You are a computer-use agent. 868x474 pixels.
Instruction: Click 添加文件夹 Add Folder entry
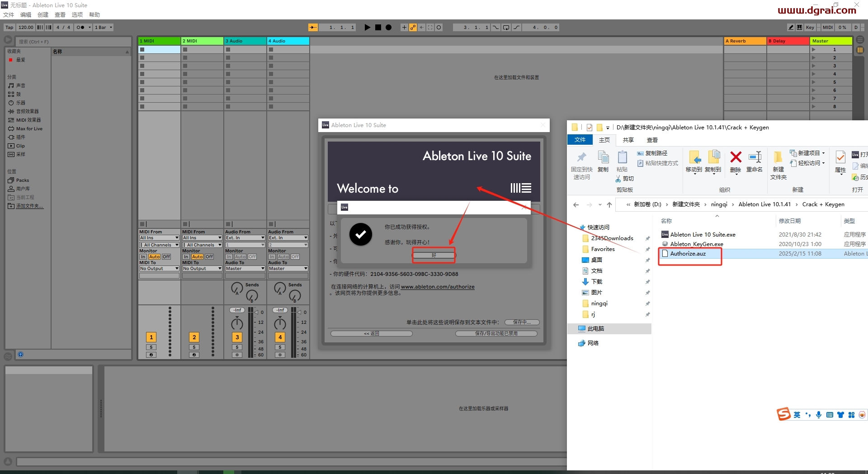coord(26,206)
